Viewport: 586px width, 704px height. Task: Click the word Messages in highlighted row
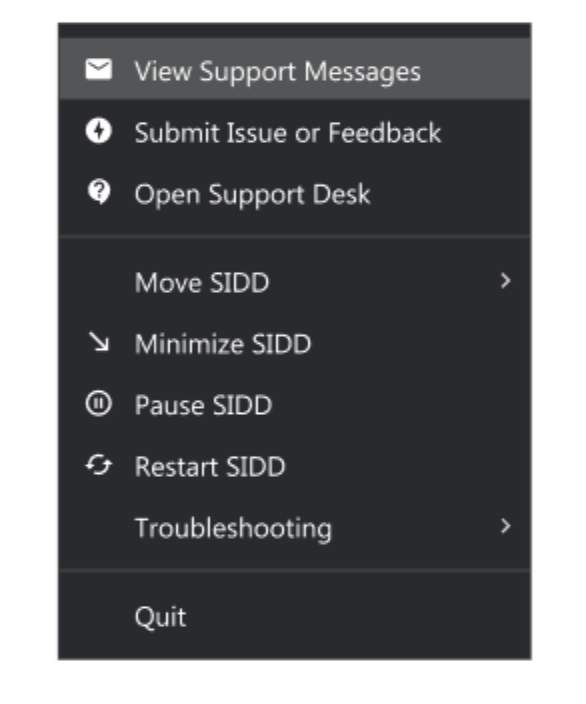click(x=362, y=72)
